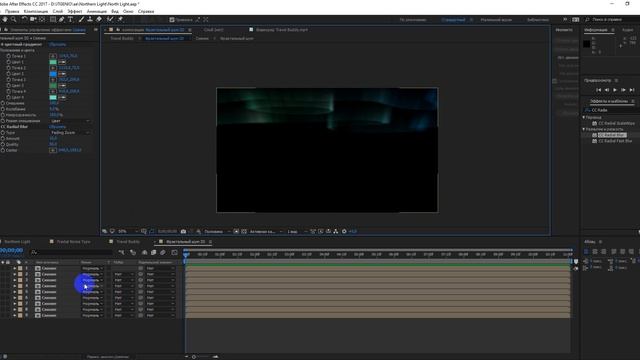Open blend mode dropdown of layer 9
640x360 pixels.
pos(92,316)
